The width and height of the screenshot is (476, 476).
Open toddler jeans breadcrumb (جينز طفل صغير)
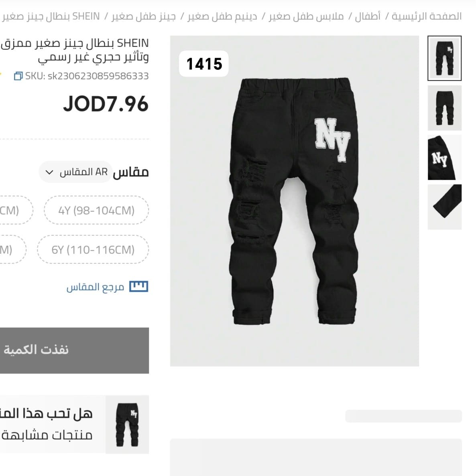(x=143, y=16)
